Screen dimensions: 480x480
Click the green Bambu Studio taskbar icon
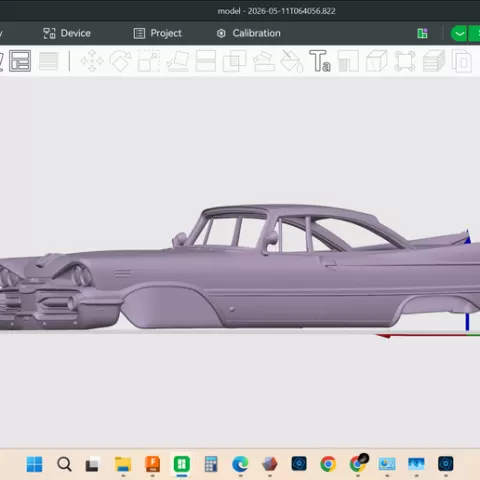(x=182, y=464)
